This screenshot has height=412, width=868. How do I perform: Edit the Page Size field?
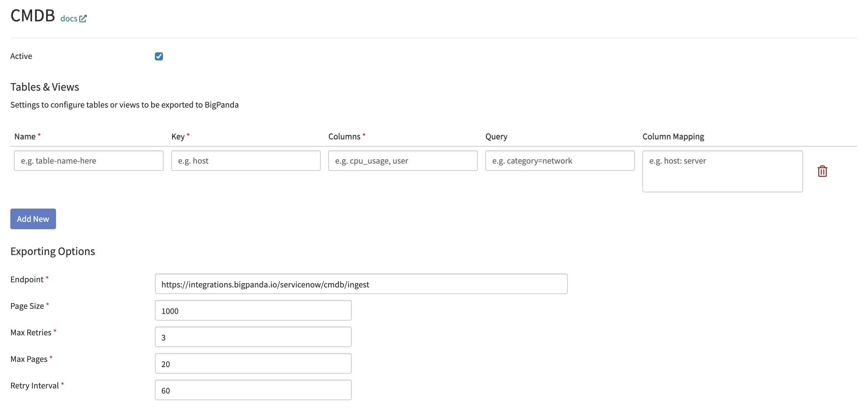(253, 310)
